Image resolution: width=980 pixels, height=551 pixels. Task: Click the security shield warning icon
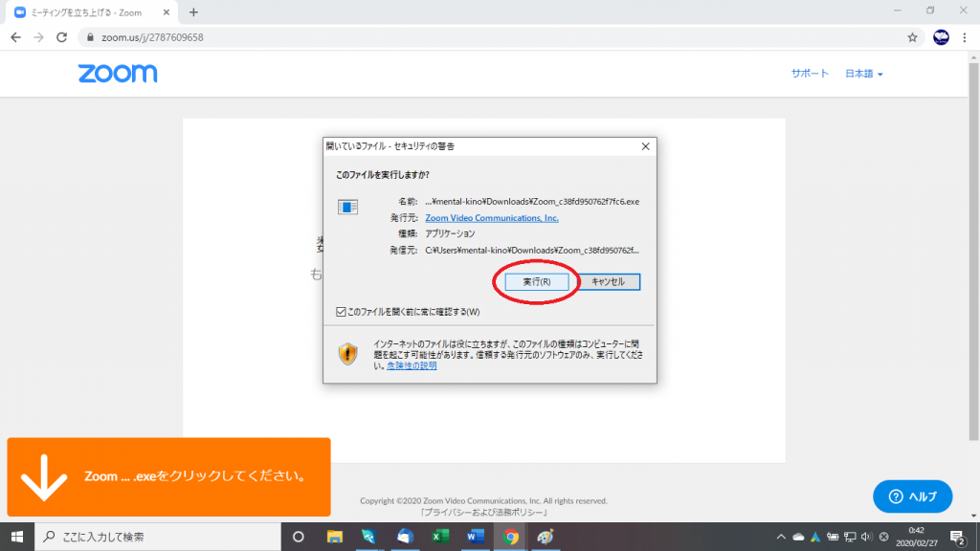coord(347,354)
